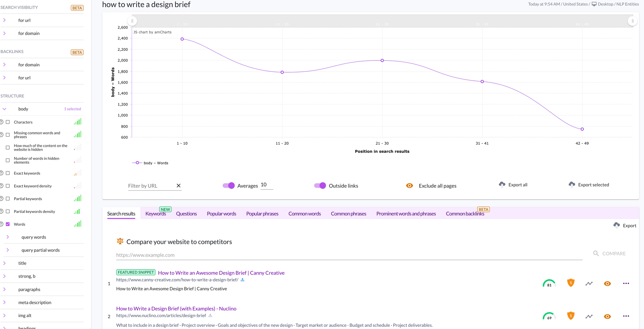Switch to the Popular phrases tab
The width and height of the screenshot is (644, 329).
pyautogui.click(x=262, y=214)
